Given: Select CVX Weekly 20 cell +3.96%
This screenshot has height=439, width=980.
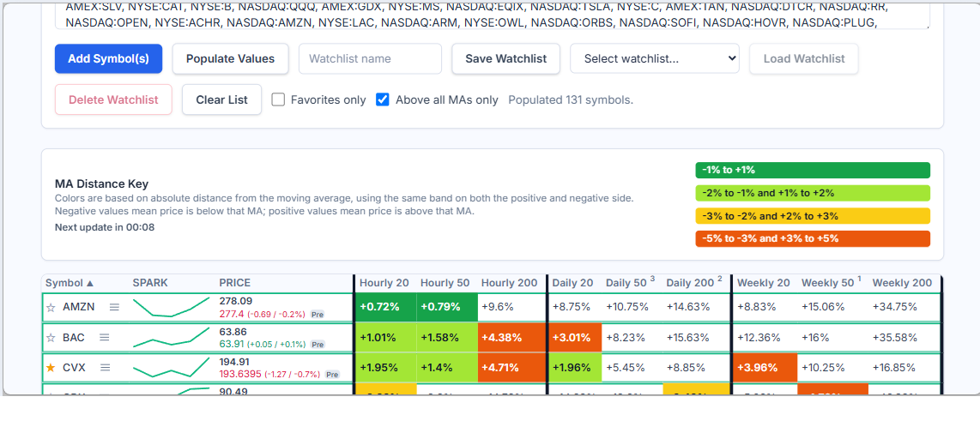Looking at the screenshot, I should (x=765, y=368).
